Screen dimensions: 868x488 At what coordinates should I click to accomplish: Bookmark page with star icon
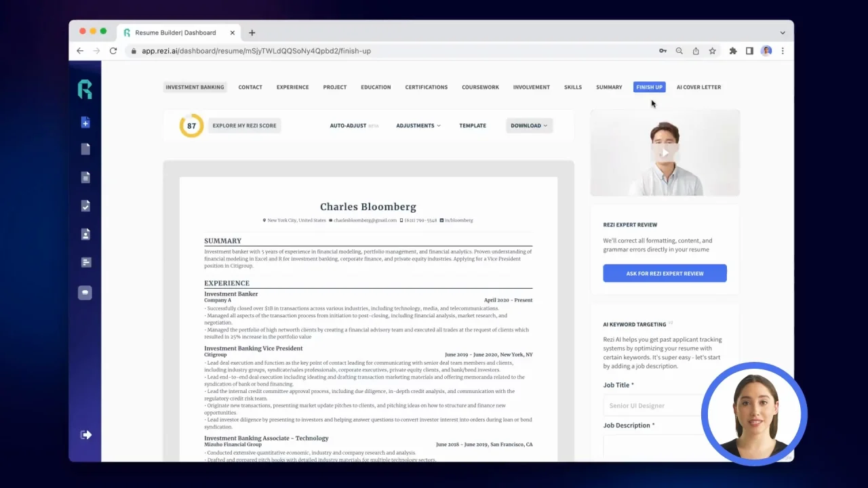tap(712, 51)
